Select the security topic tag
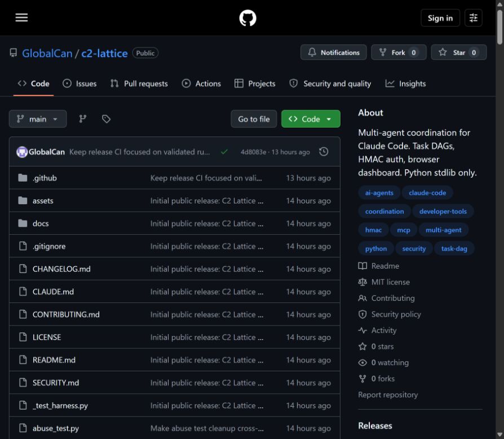The height and width of the screenshot is (439, 504). (414, 249)
